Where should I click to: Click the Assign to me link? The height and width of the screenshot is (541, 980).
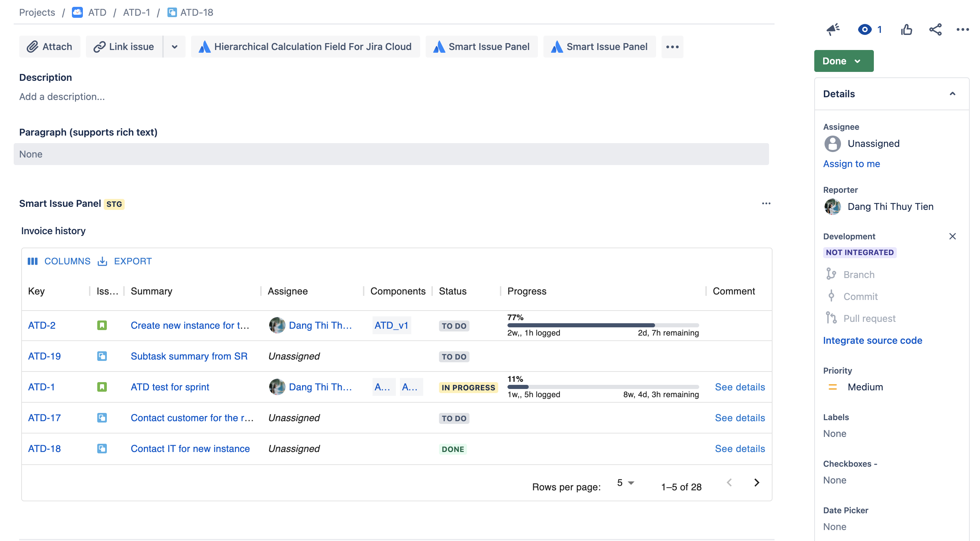click(x=851, y=164)
